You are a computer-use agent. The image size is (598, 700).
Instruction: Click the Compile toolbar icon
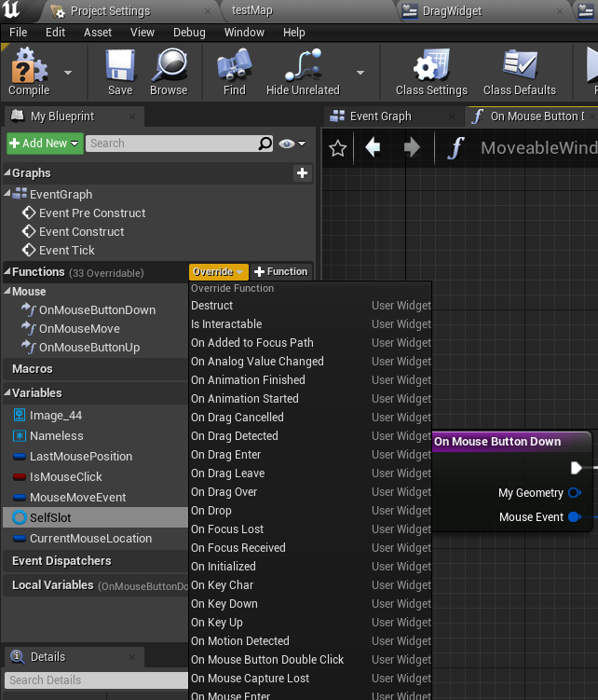click(29, 73)
